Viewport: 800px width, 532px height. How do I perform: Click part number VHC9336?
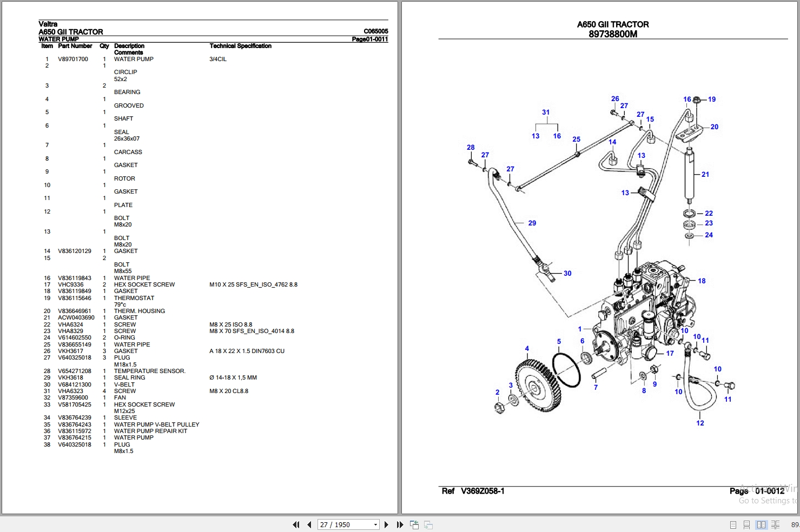[x=71, y=284]
